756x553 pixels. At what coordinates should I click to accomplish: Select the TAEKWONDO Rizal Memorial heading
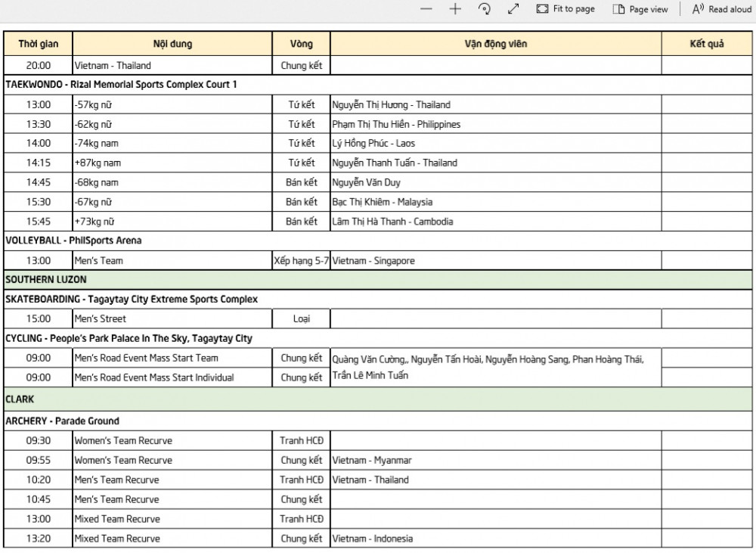click(121, 85)
